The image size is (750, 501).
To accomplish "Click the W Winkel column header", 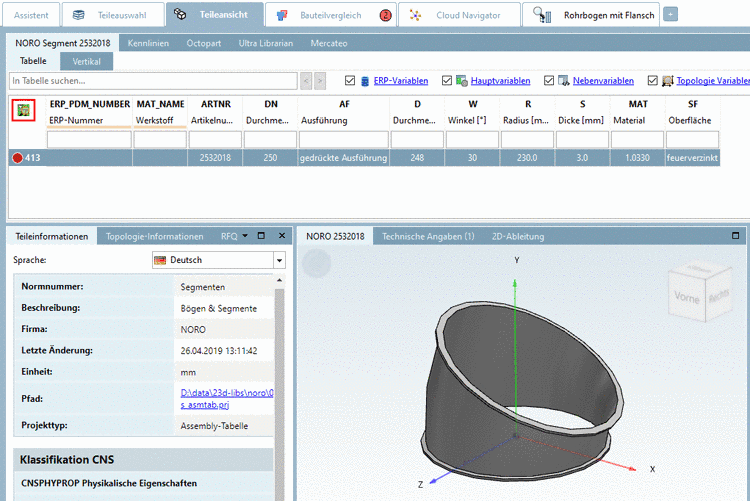I will coord(472,112).
